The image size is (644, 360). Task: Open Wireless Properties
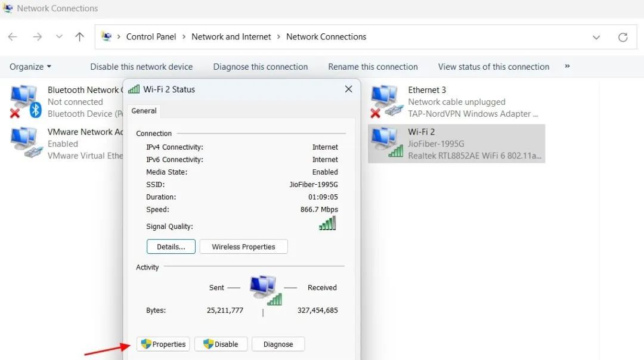243,246
